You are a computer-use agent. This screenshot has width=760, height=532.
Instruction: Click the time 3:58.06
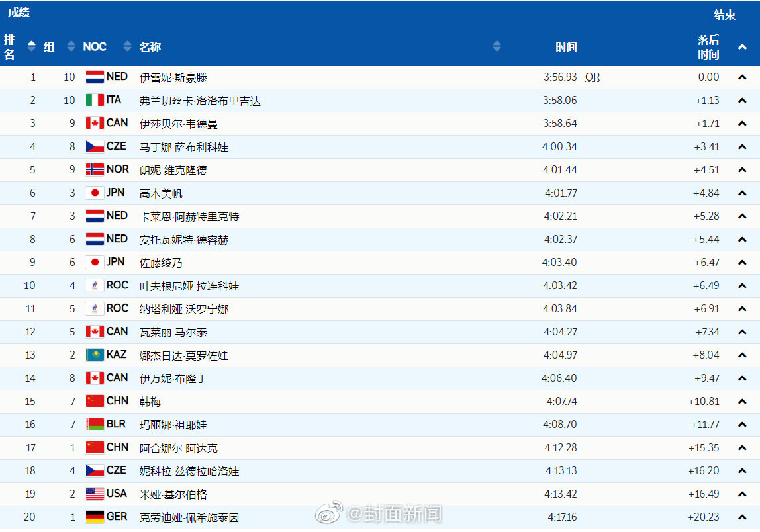pyautogui.click(x=560, y=101)
